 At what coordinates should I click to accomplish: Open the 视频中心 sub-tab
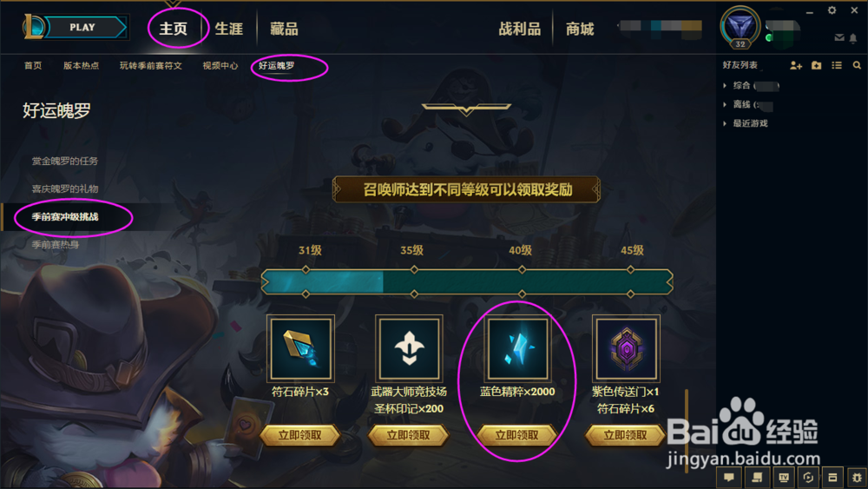click(x=220, y=65)
